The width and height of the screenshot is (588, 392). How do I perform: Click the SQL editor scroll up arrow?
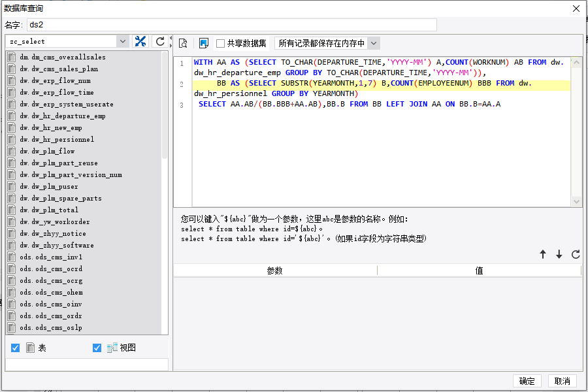tap(576, 63)
